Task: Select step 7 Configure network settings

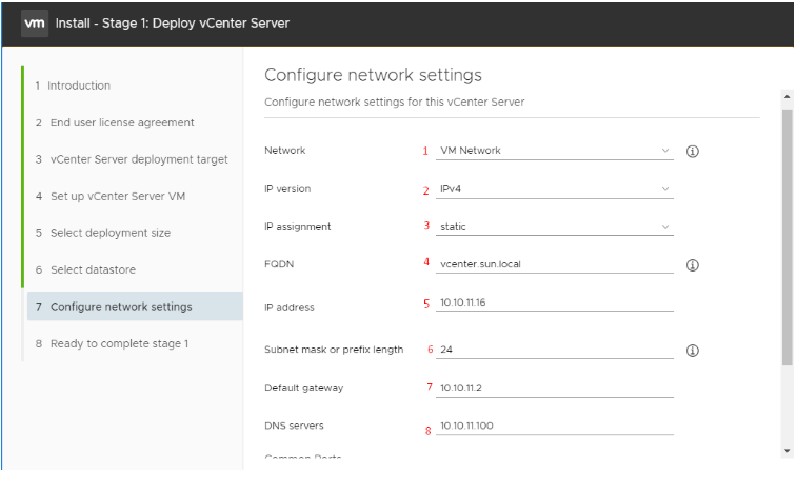Action: pyautogui.click(x=135, y=307)
